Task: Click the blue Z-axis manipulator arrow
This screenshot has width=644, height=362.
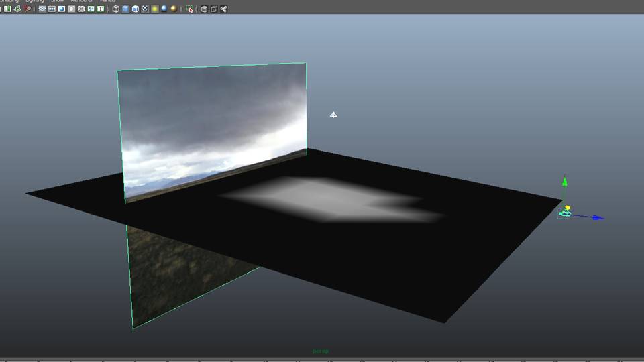Action: [x=598, y=217]
